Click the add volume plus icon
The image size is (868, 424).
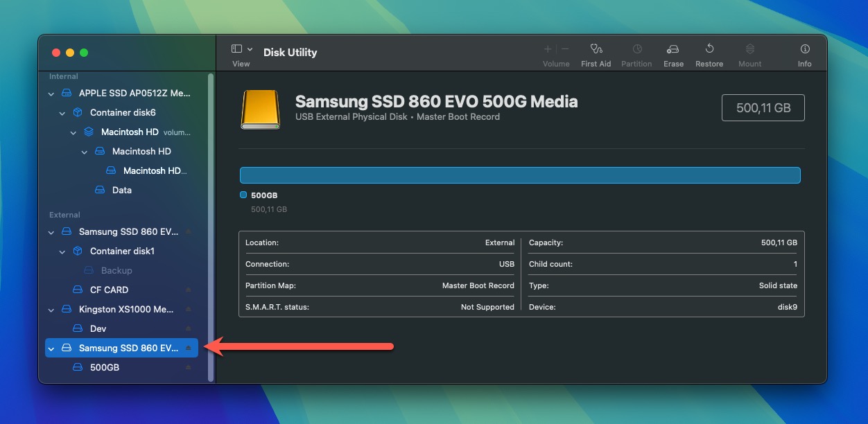coord(548,49)
